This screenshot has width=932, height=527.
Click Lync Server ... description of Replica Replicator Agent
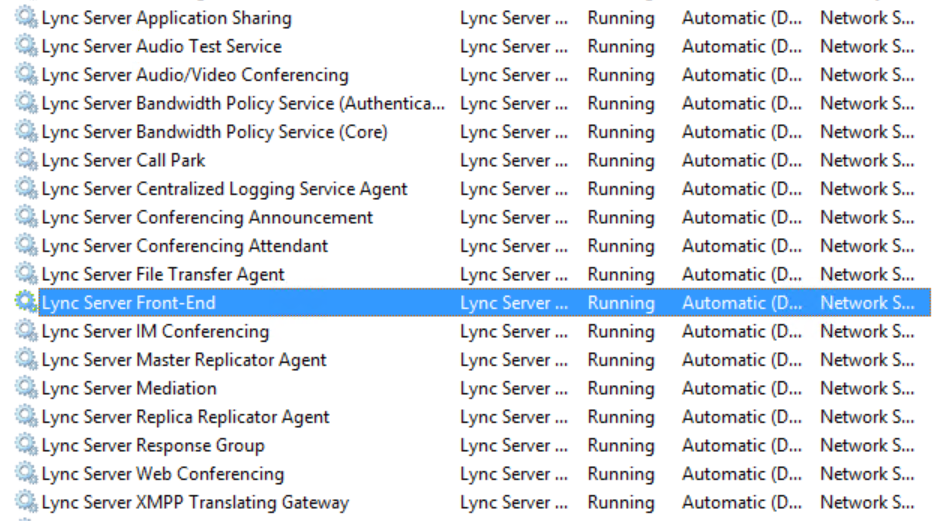tap(514, 418)
